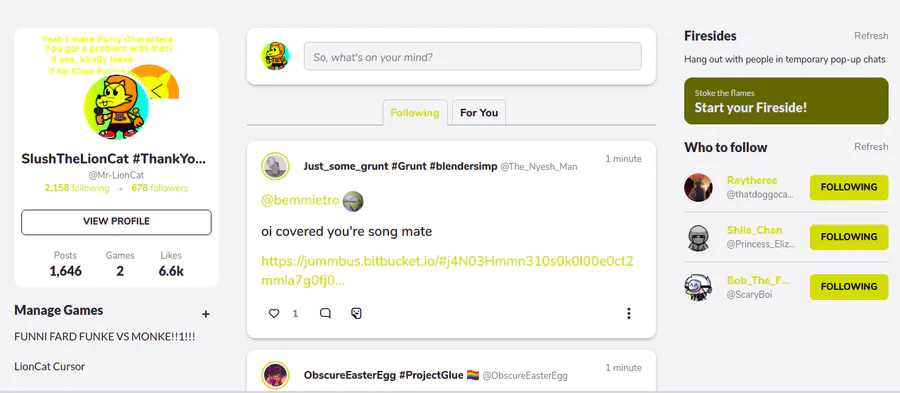Unfollow Bob_The_F... with the Following button
This screenshot has width=900, height=393.
[849, 287]
